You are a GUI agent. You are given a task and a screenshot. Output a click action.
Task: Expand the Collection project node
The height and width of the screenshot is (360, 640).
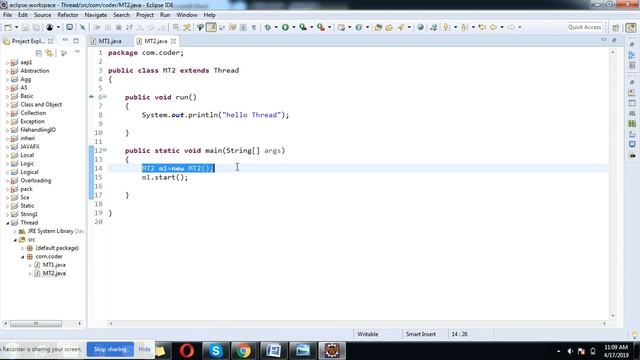(x=7, y=113)
